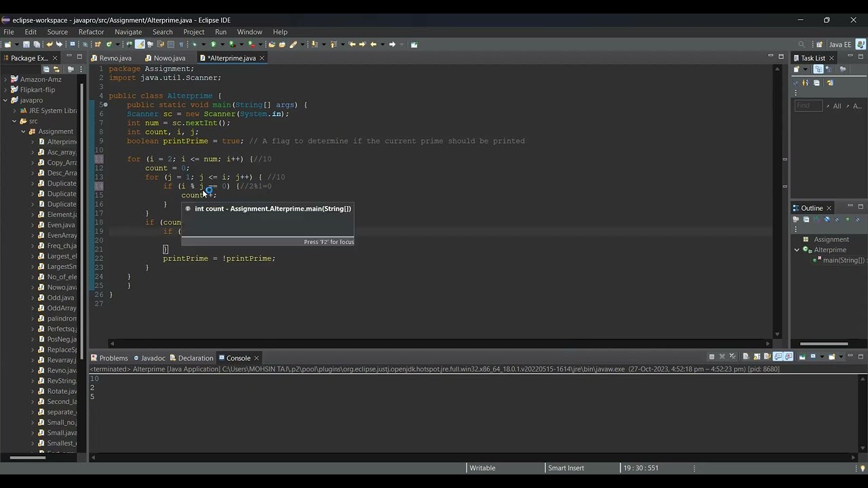Viewport: 868px width, 488px height.
Task: Expand Asc_array file node
Action: point(32,152)
